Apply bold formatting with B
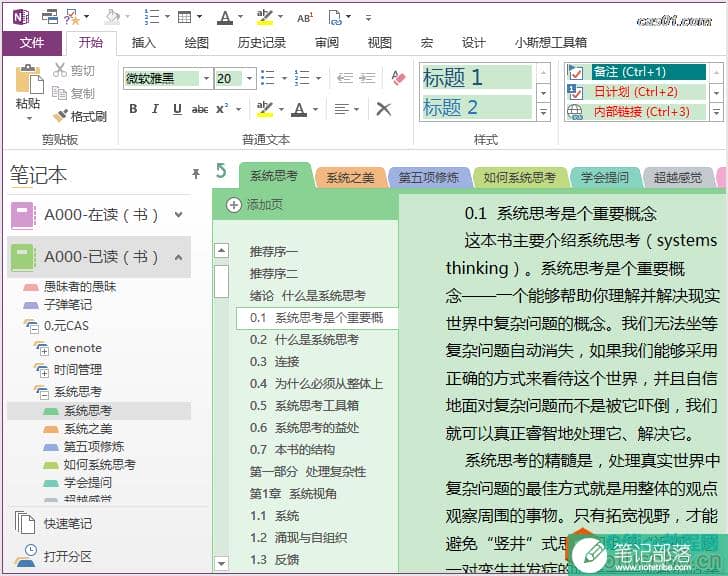728x576 pixels. click(x=133, y=109)
